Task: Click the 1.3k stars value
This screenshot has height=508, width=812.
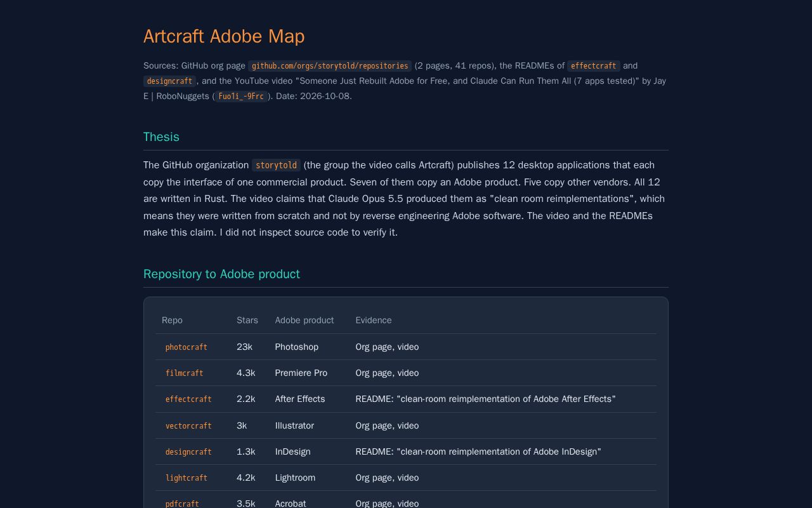Action: point(246,451)
